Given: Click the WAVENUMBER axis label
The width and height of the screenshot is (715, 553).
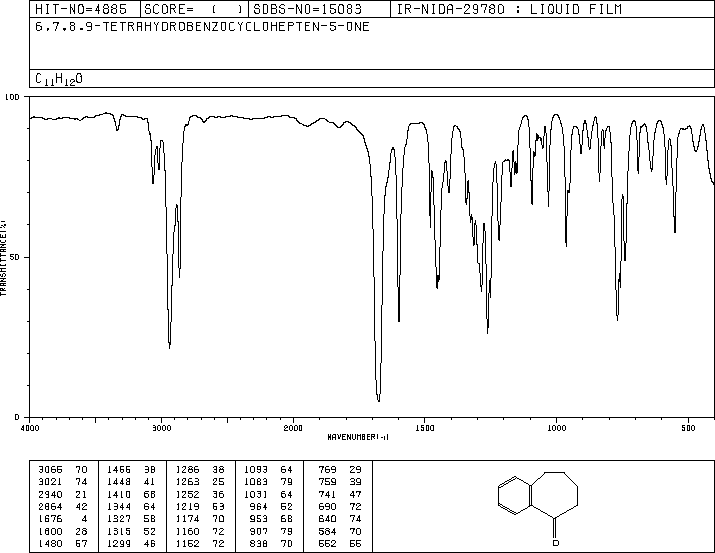Looking at the screenshot, I should point(358,437).
